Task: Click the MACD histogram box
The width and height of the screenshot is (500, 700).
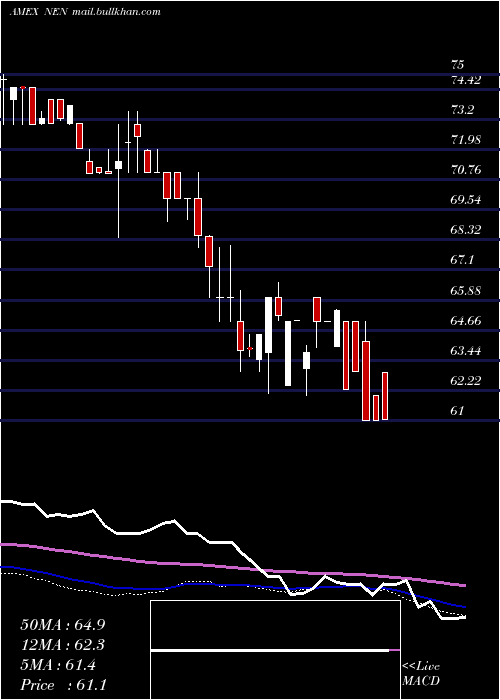Action: pos(275,650)
